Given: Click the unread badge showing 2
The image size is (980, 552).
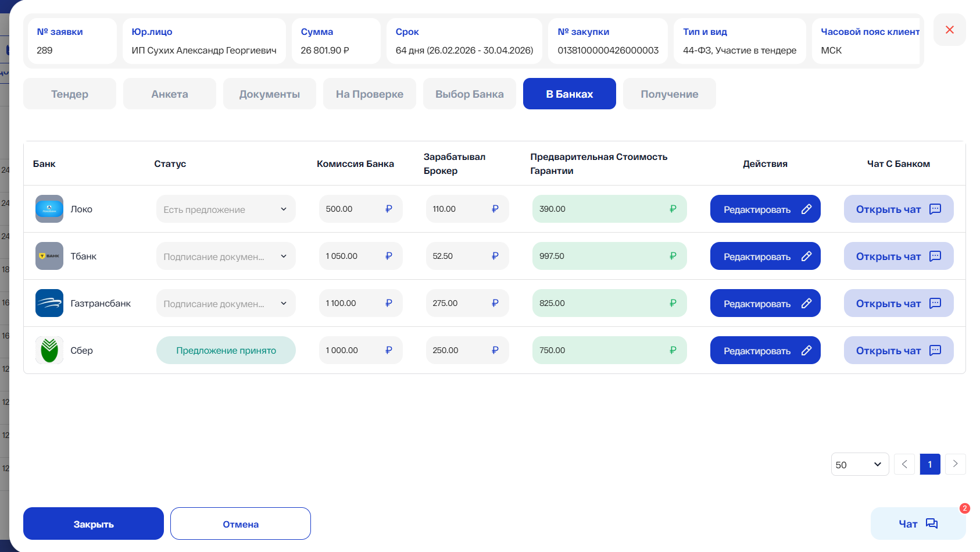Looking at the screenshot, I should [x=965, y=508].
